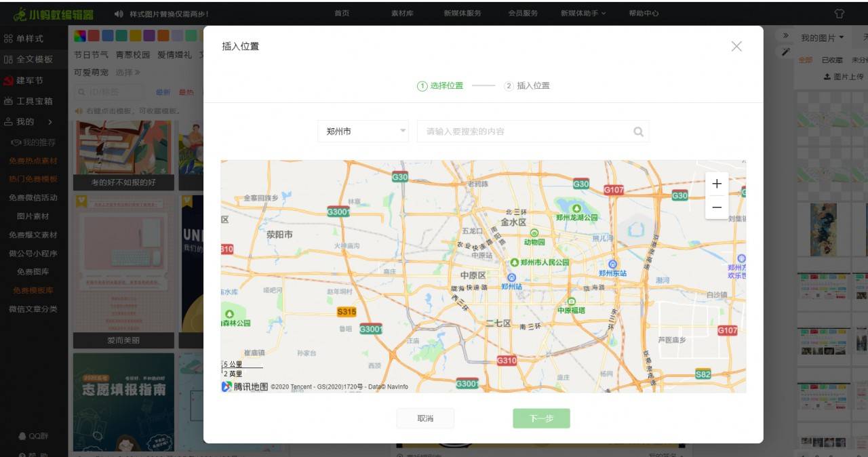
Task: Select the multicolor rainbow swatch
Action: point(79,36)
